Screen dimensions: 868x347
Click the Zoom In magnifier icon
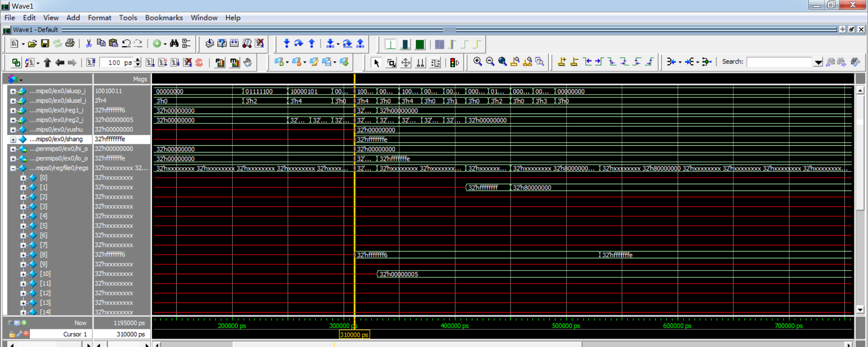pyautogui.click(x=477, y=62)
